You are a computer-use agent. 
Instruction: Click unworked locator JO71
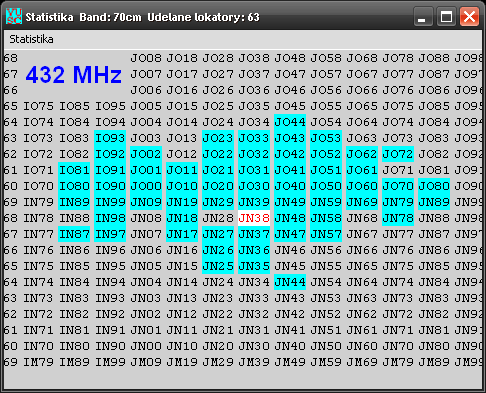point(398,170)
